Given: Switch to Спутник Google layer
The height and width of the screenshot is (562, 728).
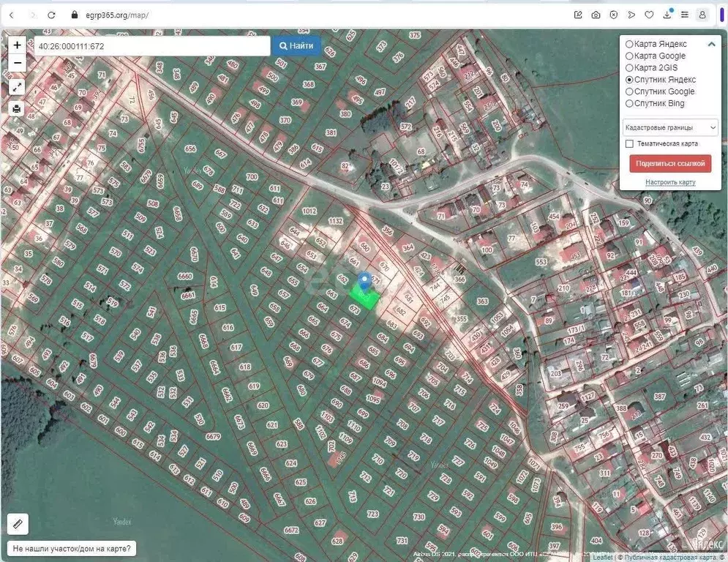Looking at the screenshot, I should 629,91.
